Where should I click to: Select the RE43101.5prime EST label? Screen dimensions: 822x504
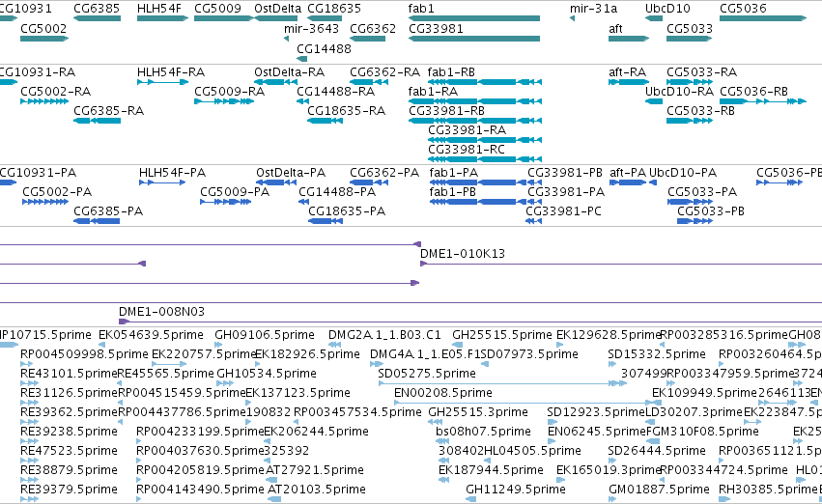69,374
